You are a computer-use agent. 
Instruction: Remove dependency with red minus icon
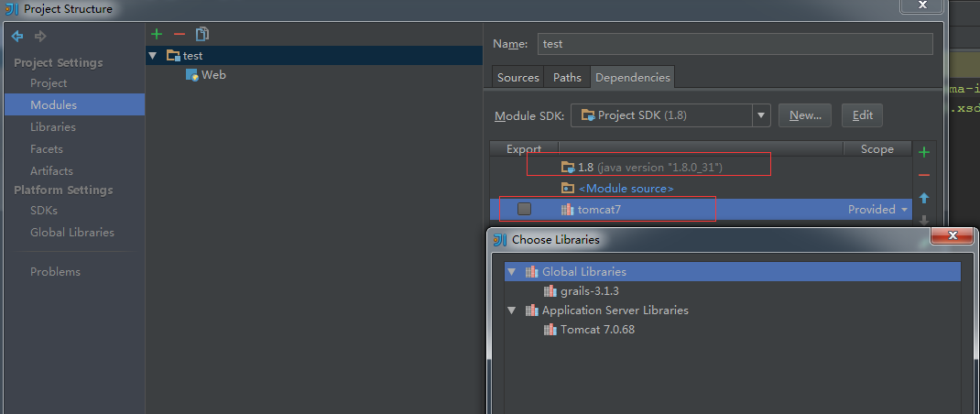click(924, 175)
